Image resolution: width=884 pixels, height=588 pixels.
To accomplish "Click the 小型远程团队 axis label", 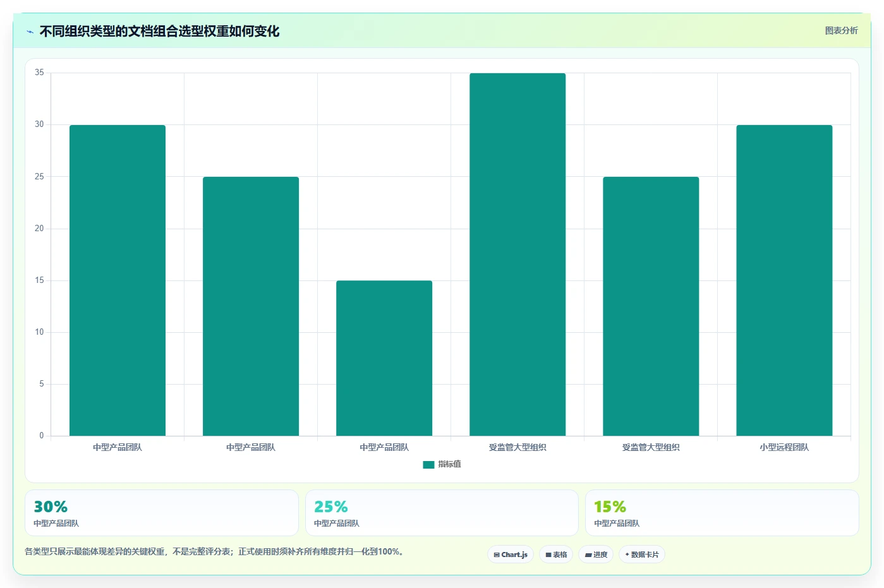I will pyautogui.click(x=784, y=447).
